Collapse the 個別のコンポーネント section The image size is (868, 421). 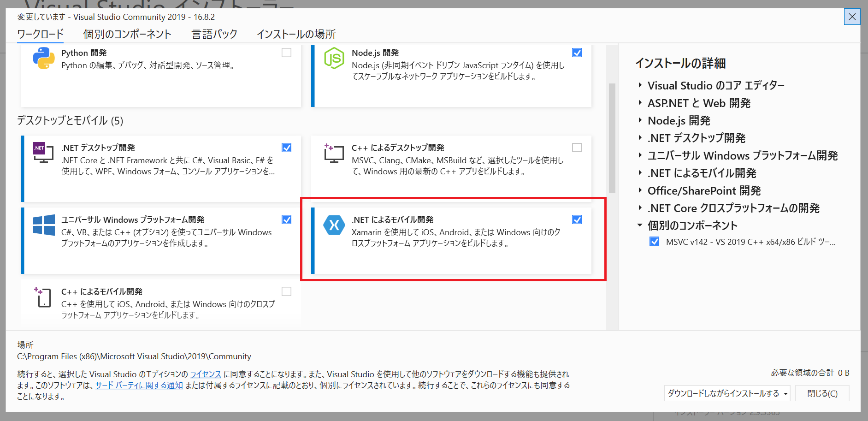click(640, 225)
